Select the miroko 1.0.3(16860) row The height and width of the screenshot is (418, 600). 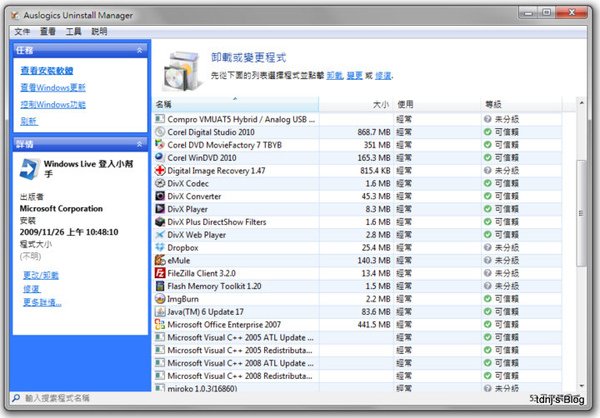[x=357, y=387]
